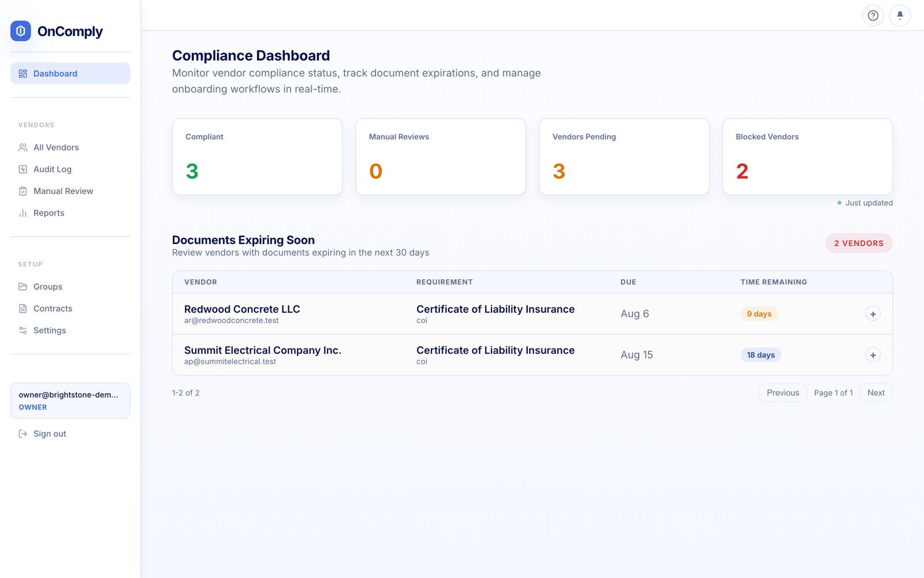Open the Contracts setup page
The width and height of the screenshot is (924, 578).
70,309
